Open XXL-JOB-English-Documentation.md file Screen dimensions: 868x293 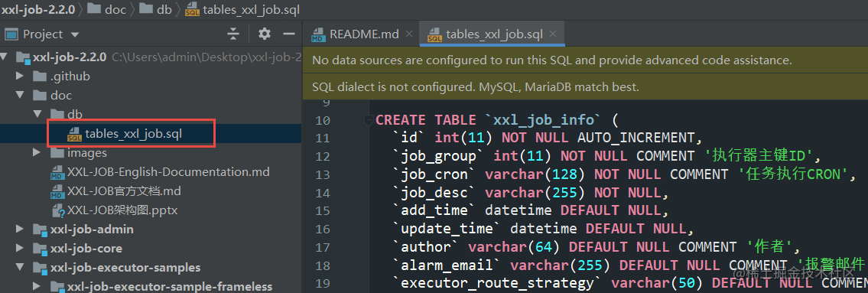(168, 171)
